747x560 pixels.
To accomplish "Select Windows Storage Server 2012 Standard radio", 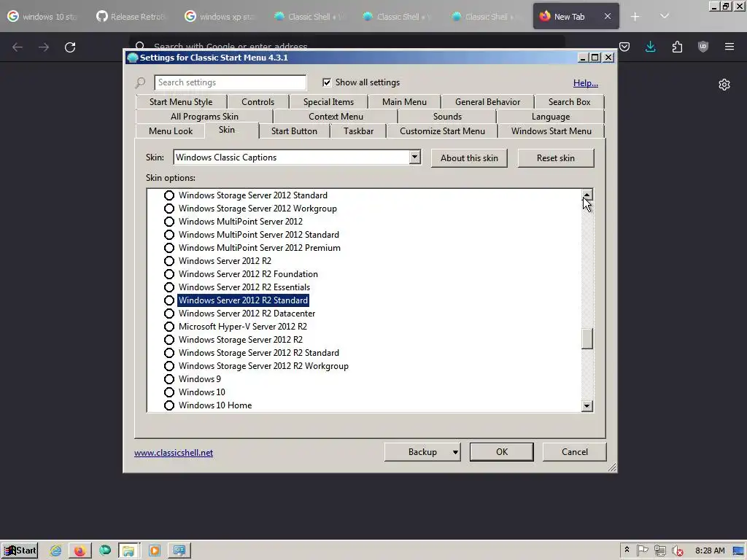I will pos(169,195).
